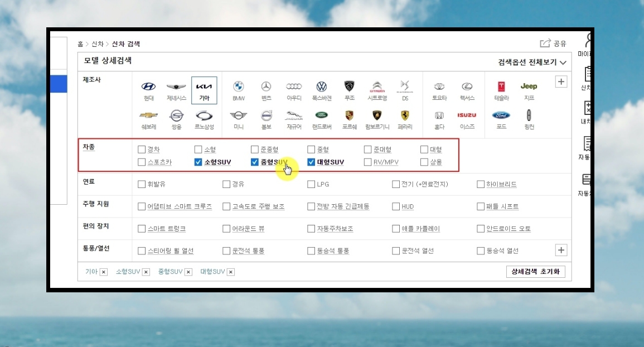
Task: Select the Citroen (시트로엥) logo
Action: click(377, 87)
